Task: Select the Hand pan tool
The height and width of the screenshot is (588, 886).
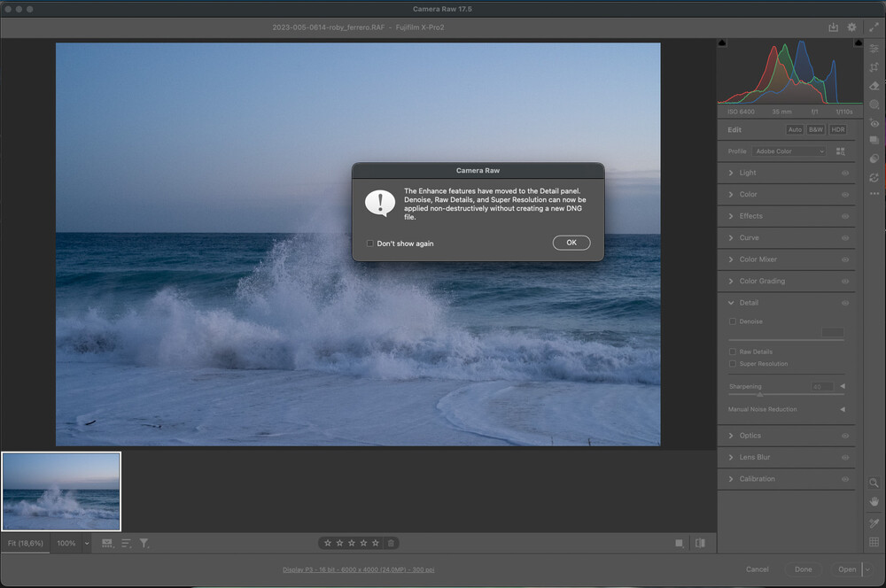Action: 874,501
